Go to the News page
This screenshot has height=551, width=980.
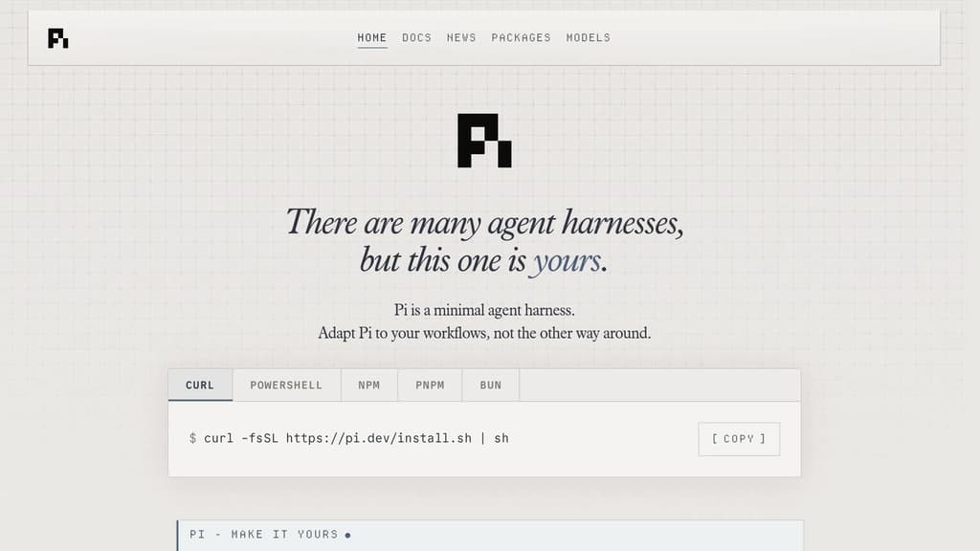click(461, 37)
